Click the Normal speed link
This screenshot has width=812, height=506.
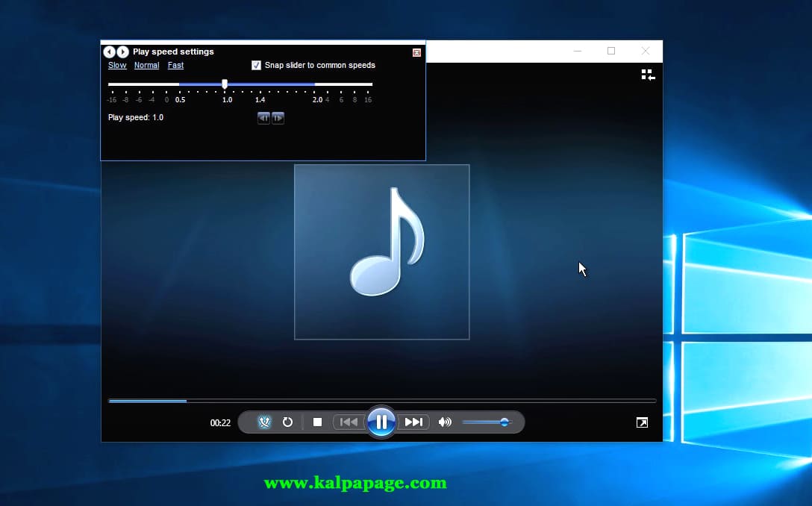click(146, 66)
